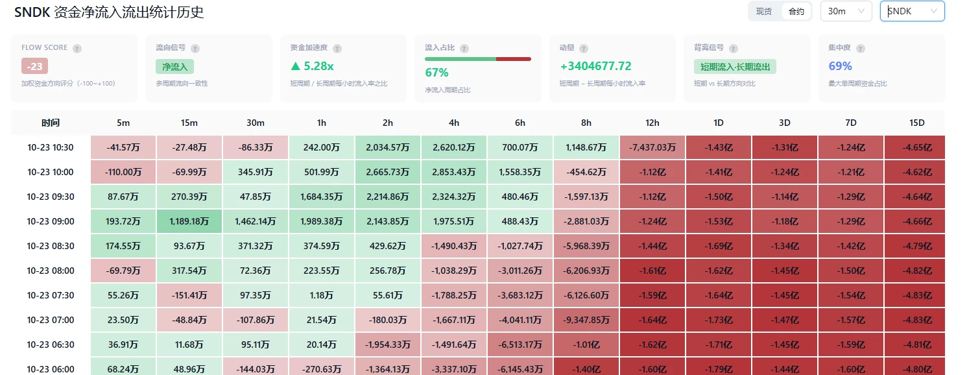Click the 背离信号 help icon
980x375 pixels.
[734, 49]
